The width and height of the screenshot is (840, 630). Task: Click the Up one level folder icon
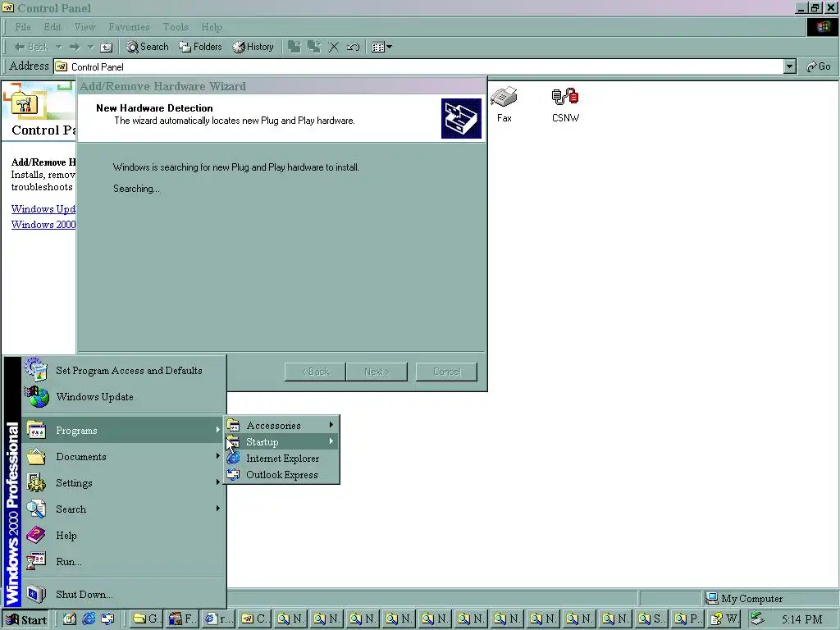pyautogui.click(x=107, y=47)
